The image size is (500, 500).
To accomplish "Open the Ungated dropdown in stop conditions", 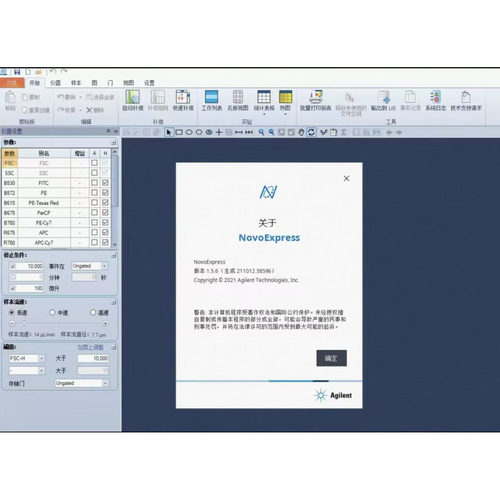I will coord(90,266).
